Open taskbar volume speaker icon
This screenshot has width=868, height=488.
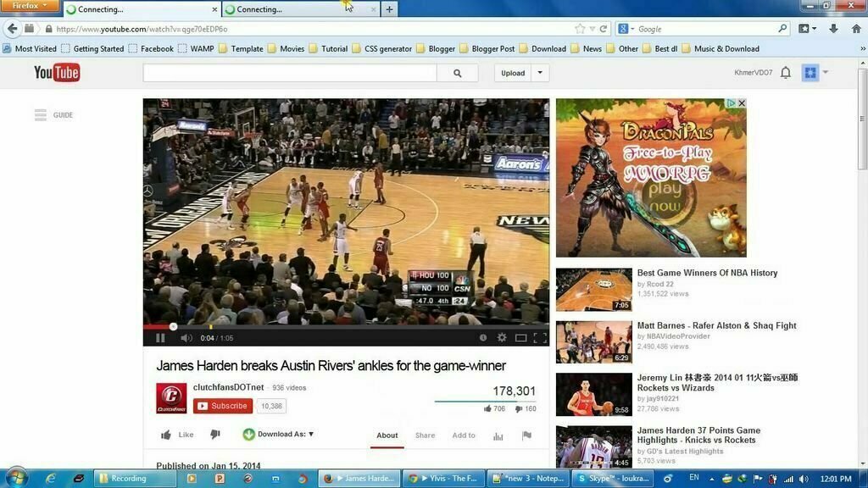804,480
